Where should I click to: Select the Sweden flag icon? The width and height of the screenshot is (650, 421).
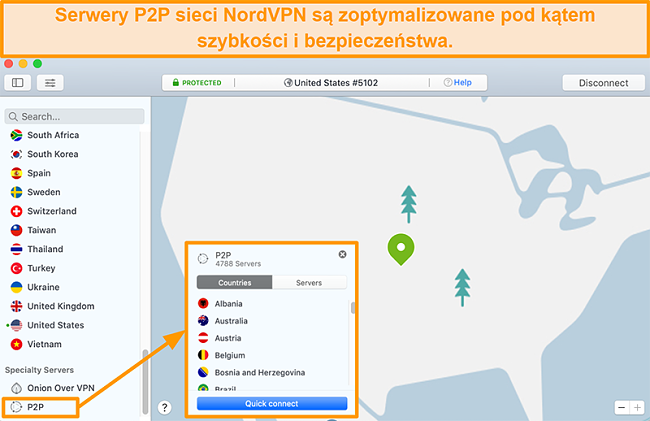[17, 192]
